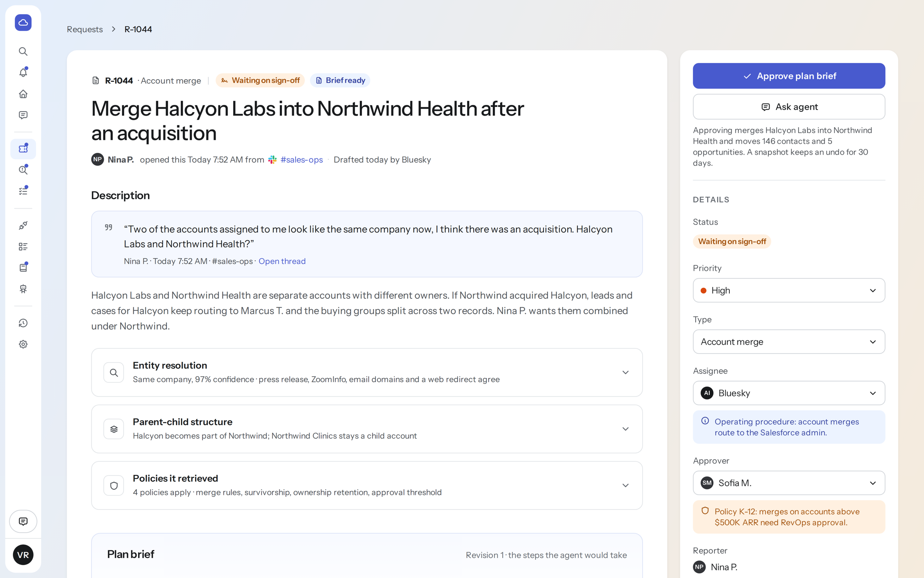Open settings gear in sidebar
The height and width of the screenshot is (578, 924).
[x=23, y=344]
